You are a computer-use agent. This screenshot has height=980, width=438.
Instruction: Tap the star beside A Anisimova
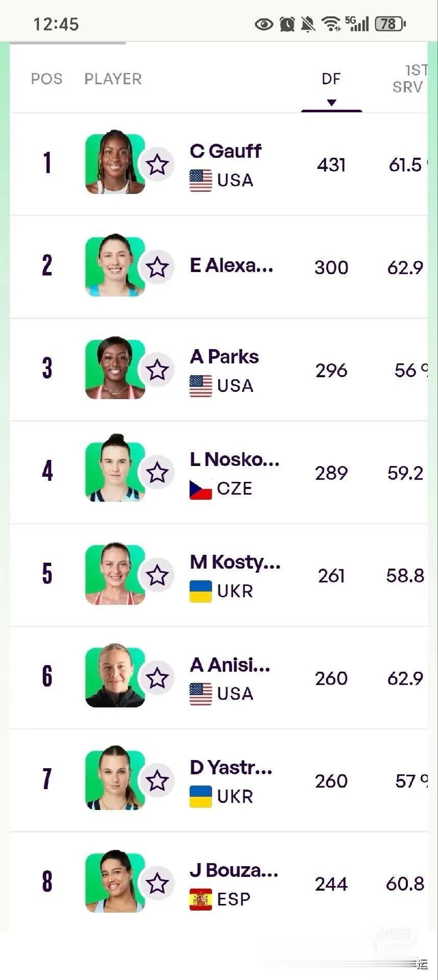(157, 678)
